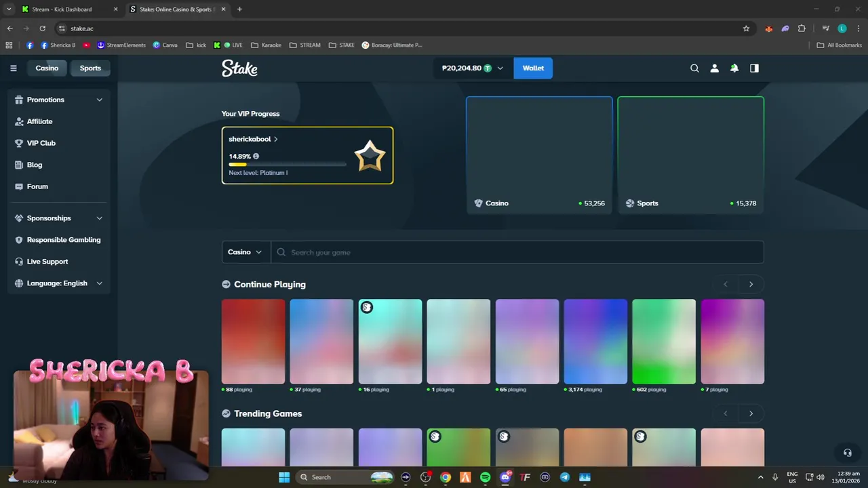Open the All Bookmarks folder
Screen dimensions: 868x488
coord(840,45)
